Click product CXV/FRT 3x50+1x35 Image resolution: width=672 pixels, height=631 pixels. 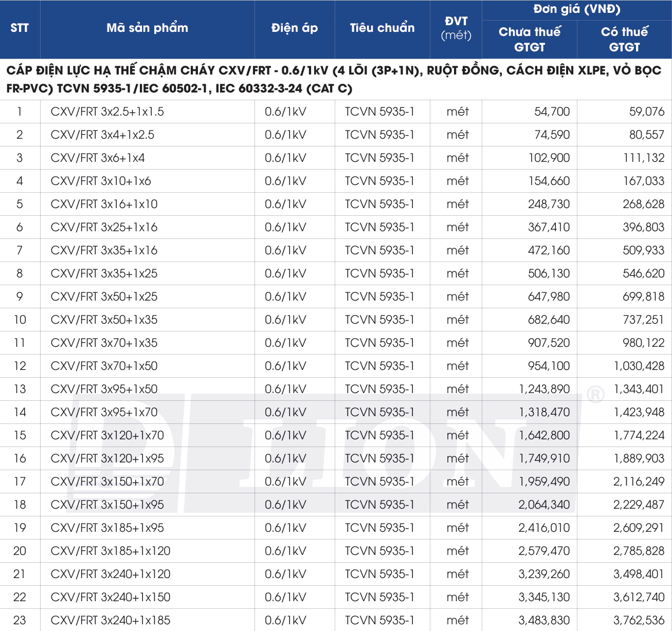click(x=104, y=320)
